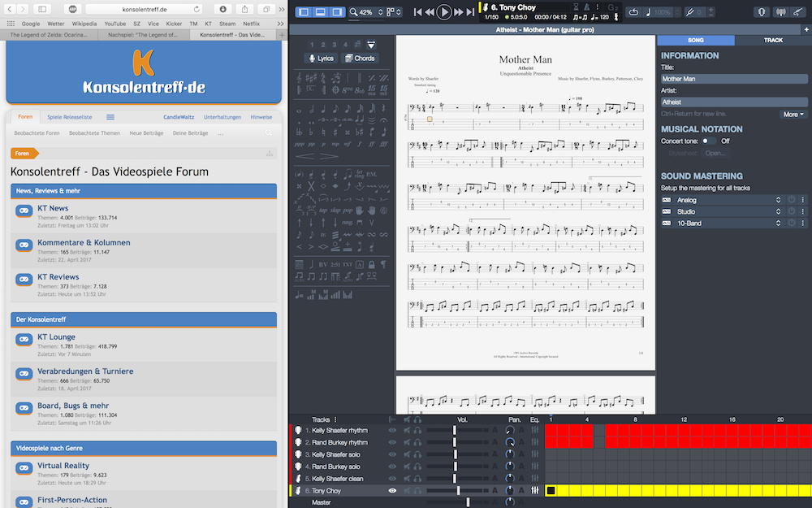
Task: Apply the pop technique icon
Action: click(x=348, y=211)
